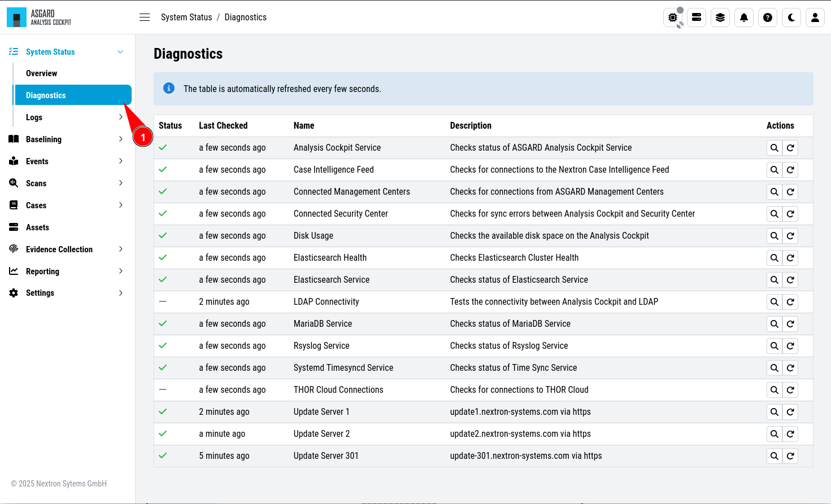View details for MariaDB Service
Image resolution: width=831 pixels, height=504 pixels.
click(x=775, y=324)
